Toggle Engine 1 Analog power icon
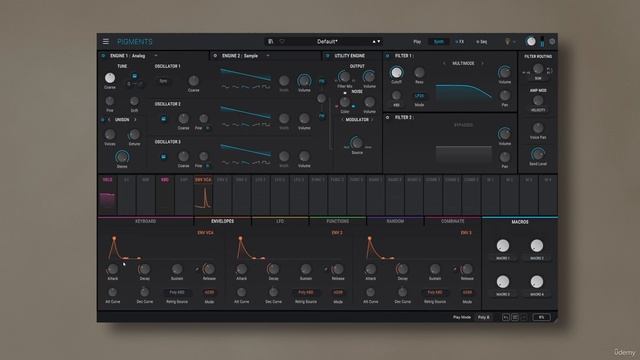This screenshot has height=360, width=640. pyautogui.click(x=103, y=56)
